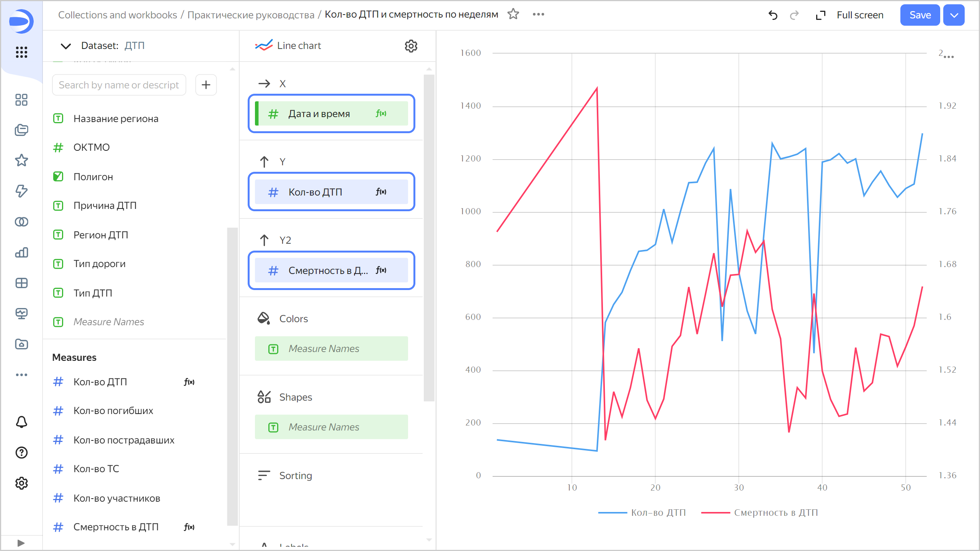Click the undo arrow icon

[773, 15]
